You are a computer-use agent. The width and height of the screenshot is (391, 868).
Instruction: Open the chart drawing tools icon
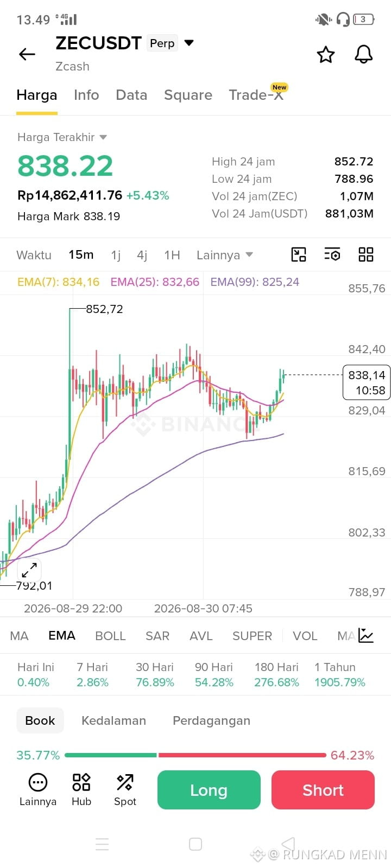pos(299,254)
